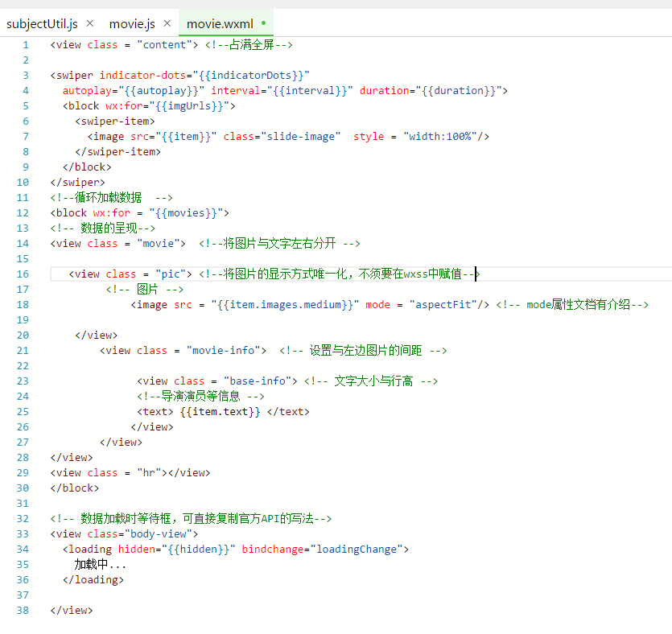The height and width of the screenshot is (634, 672).
Task: Select the movie.wxml tab
Action: coord(220,23)
